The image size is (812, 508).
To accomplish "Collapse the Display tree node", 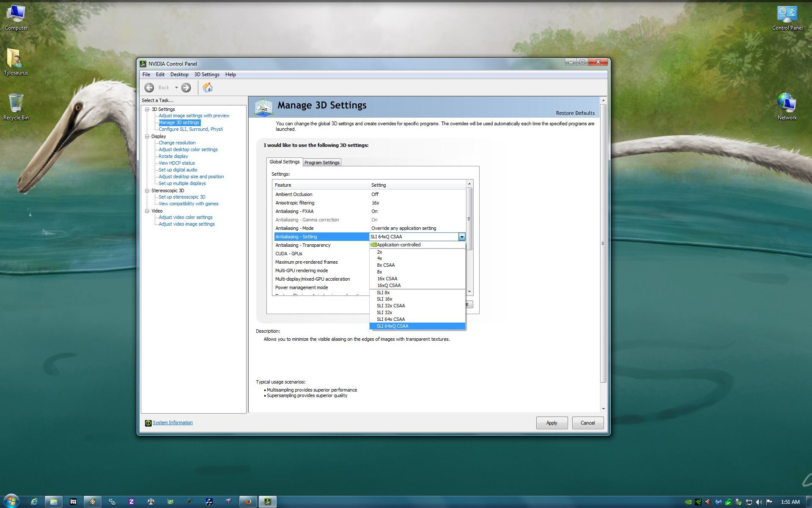I will 147,136.
